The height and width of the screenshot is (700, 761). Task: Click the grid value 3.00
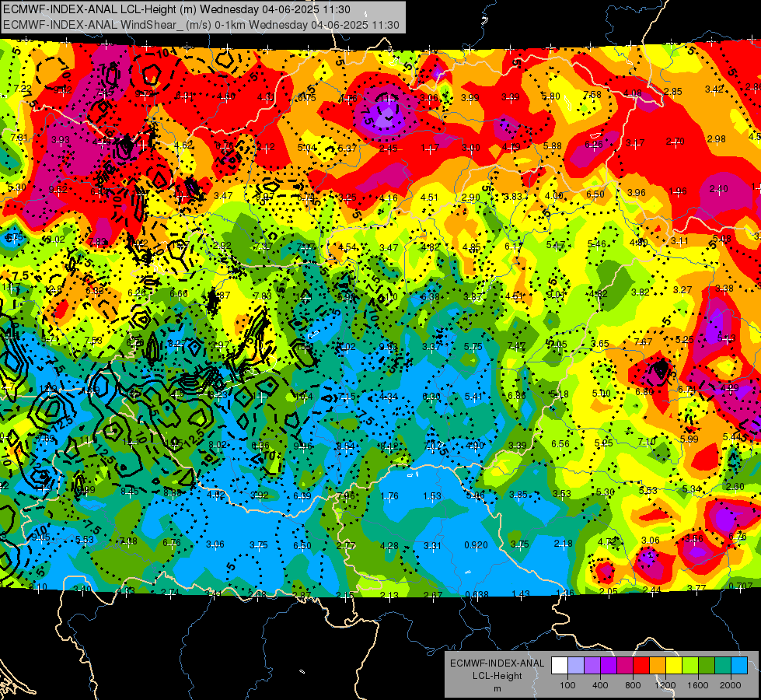[x=471, y=147]
